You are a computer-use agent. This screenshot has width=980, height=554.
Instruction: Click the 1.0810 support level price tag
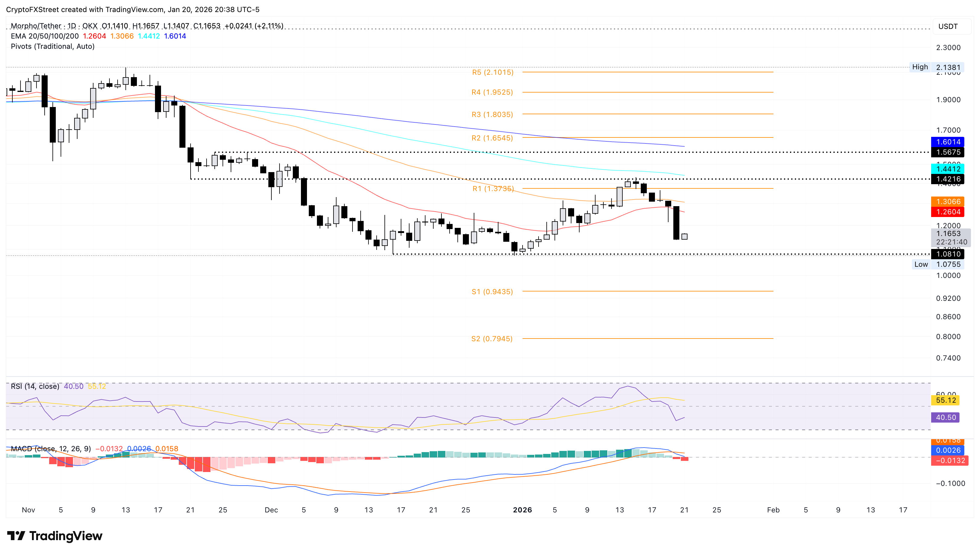[948, 254]
